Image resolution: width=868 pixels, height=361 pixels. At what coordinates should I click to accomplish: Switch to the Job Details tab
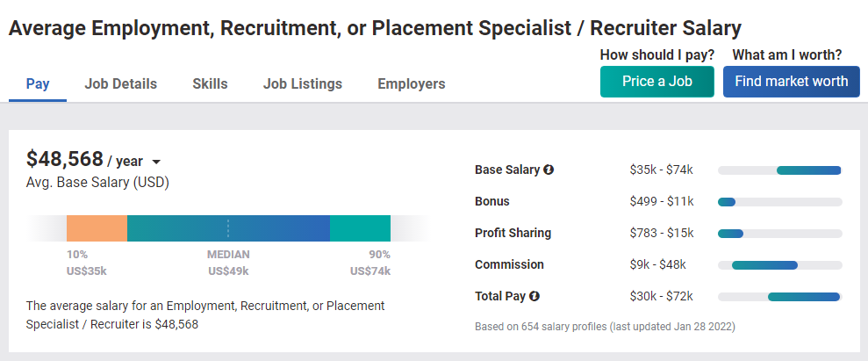pyautogui.click(x=121, y=84)
